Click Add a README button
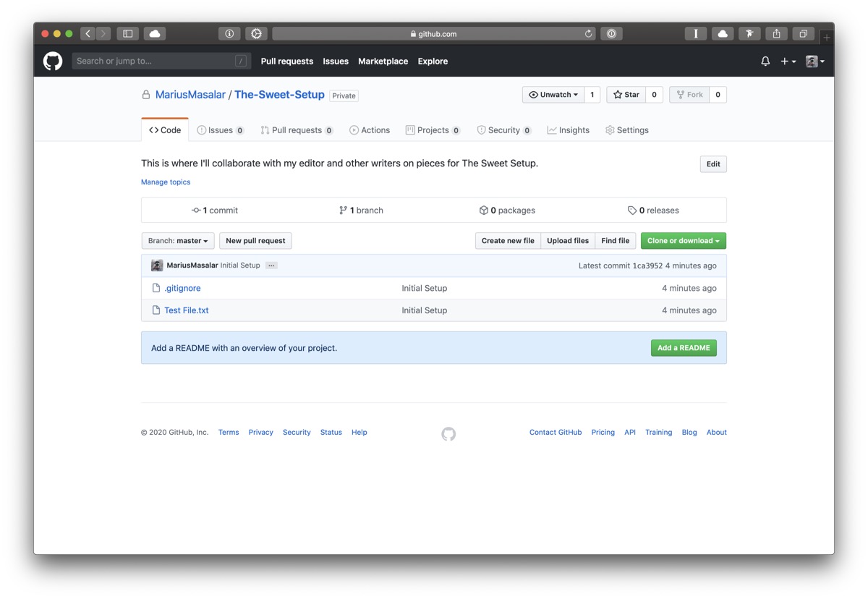868x599 pixels. click(x=684, y=348)
